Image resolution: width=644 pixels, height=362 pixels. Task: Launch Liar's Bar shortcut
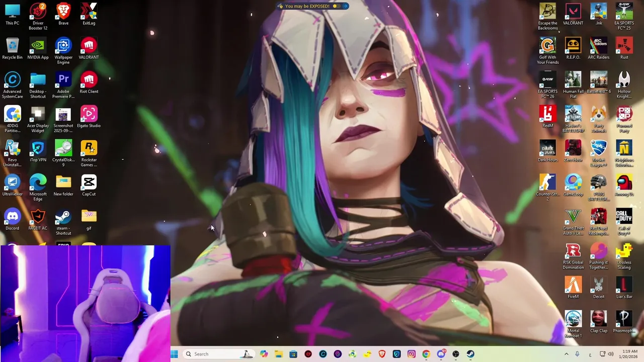[x=624, y=288]
